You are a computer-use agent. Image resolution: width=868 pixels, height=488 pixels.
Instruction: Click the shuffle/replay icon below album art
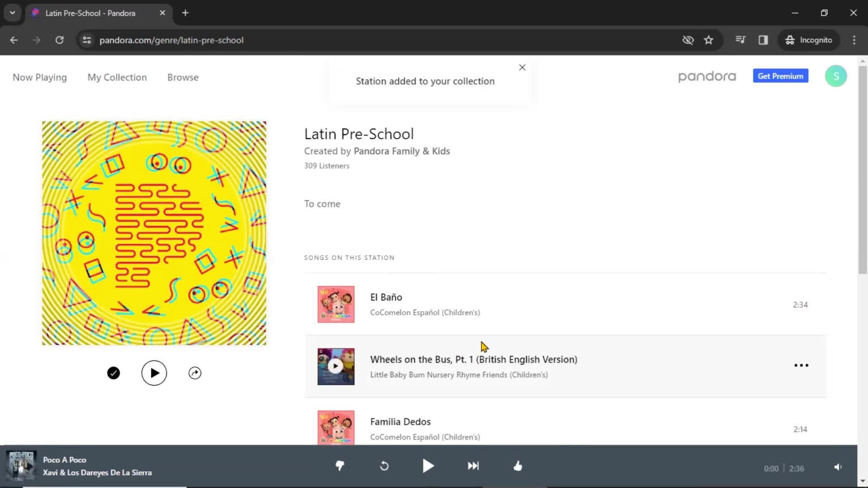pyautogui.click(x=195, y=372)
